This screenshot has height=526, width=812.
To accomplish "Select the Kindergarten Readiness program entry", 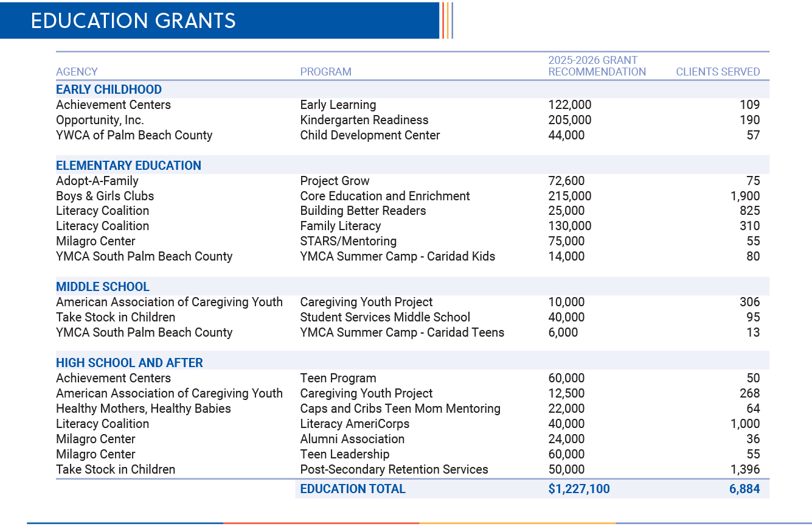I will (x=364, y=120).
